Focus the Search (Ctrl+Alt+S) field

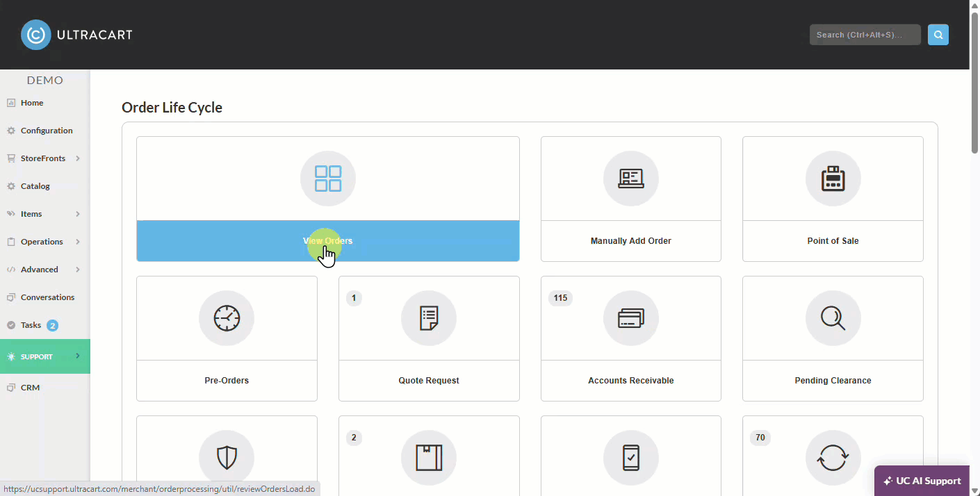[x=865, y=35]
